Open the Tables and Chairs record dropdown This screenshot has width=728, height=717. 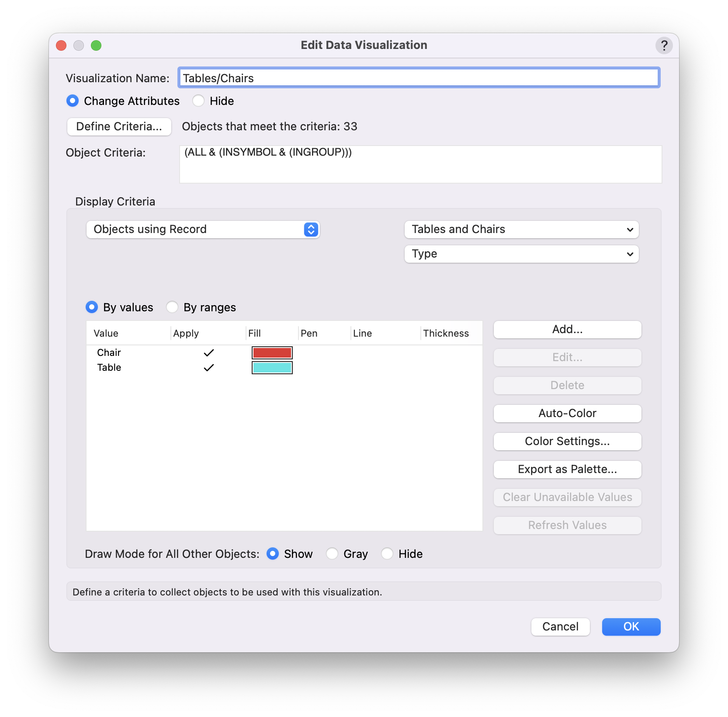[521, 229]
